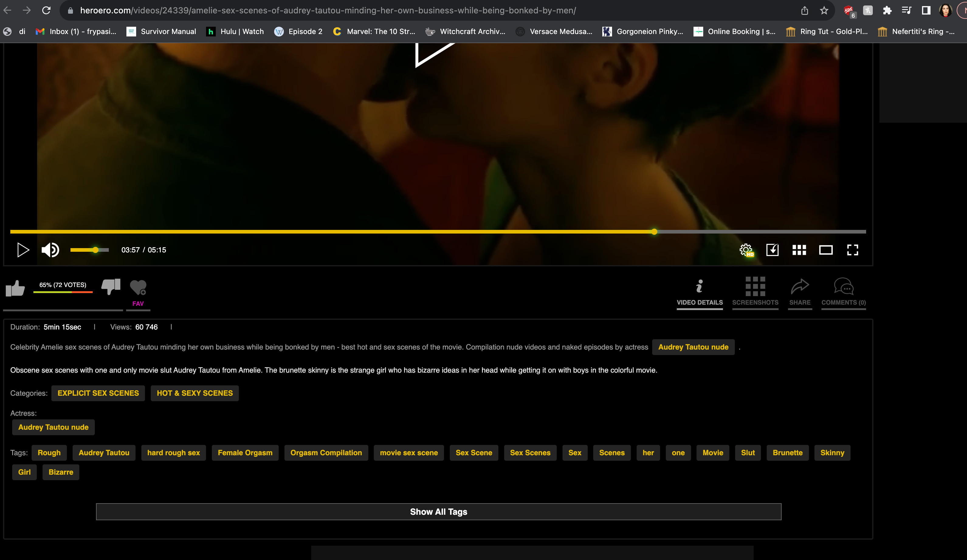Select the 'one' tag
Image resolution: width=967 pixels, height=560 pixels.
click(x=678, y=452)
